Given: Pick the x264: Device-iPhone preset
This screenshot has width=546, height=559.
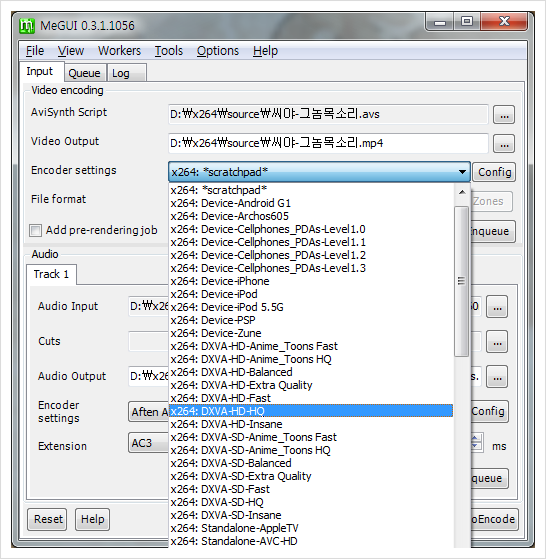Looking at the screenshot, I should (x=311, y=281).
